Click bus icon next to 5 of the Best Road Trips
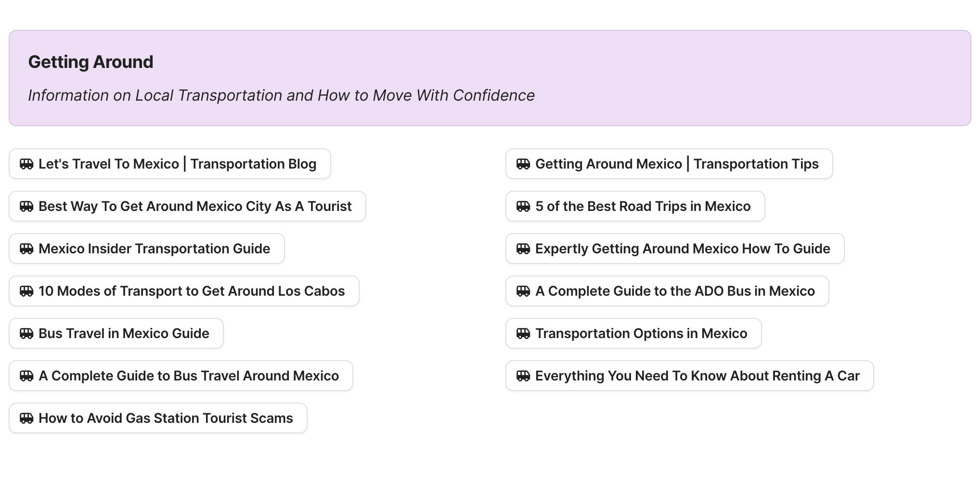This screenshot has width=980, height=497. [523, 207]
